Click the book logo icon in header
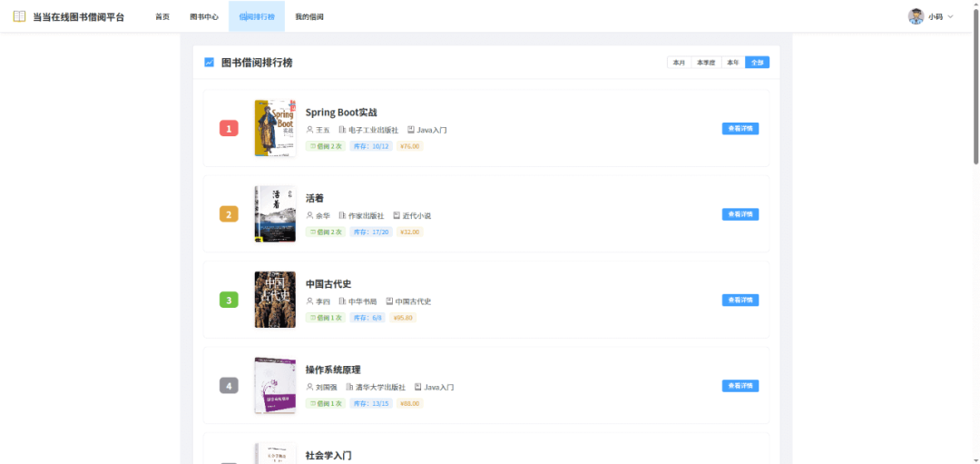Image resolution: width=980 pixels, height=464 pixels. tap(19, 16)
